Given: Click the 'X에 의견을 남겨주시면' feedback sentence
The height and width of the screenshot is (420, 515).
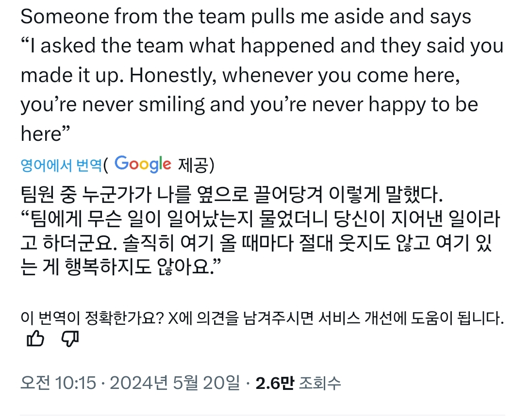Looking at the screenshot, I should [x=335, y=318].
